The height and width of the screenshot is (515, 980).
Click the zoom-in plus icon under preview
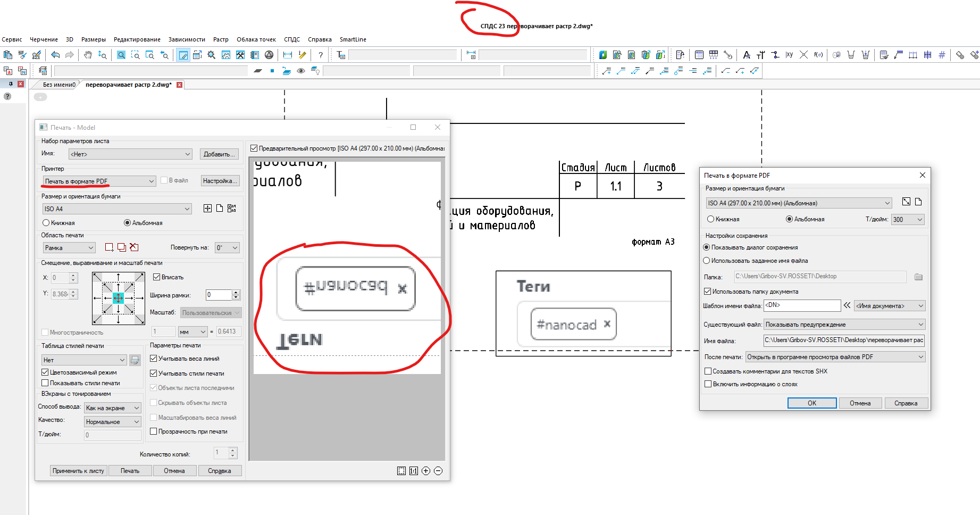(426, 471)
